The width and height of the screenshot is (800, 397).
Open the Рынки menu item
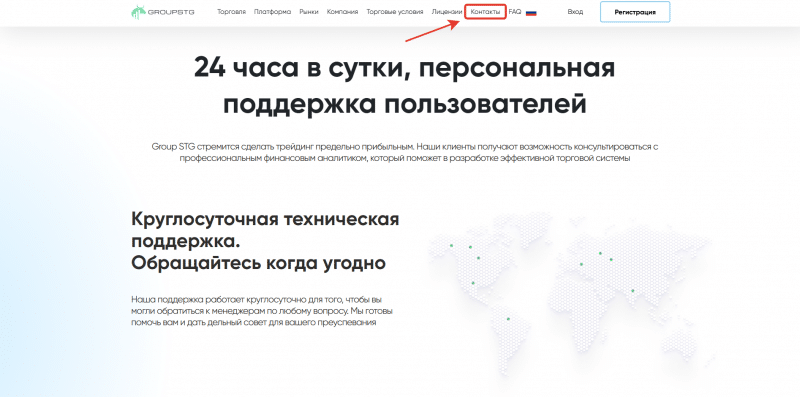tap(309, 12)
